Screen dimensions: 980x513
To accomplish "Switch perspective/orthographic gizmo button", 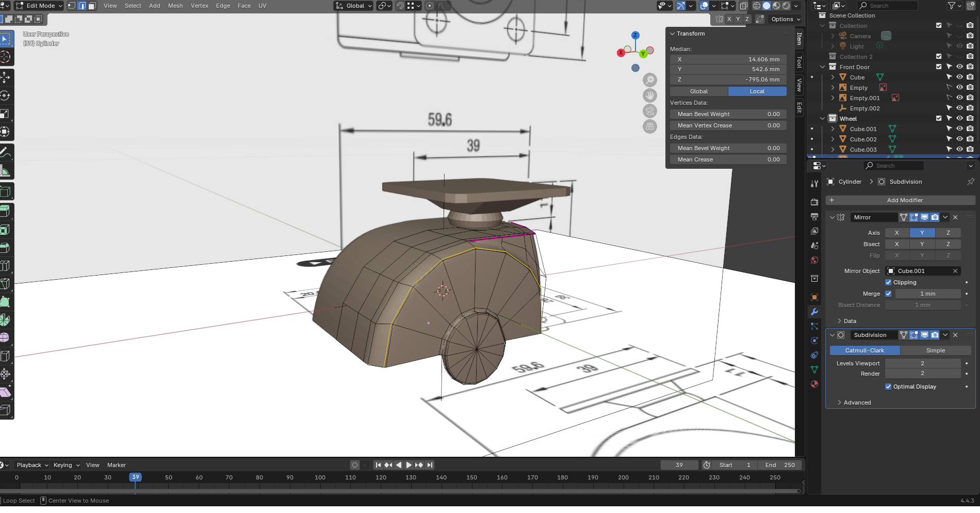I will (x=650, y=126).
